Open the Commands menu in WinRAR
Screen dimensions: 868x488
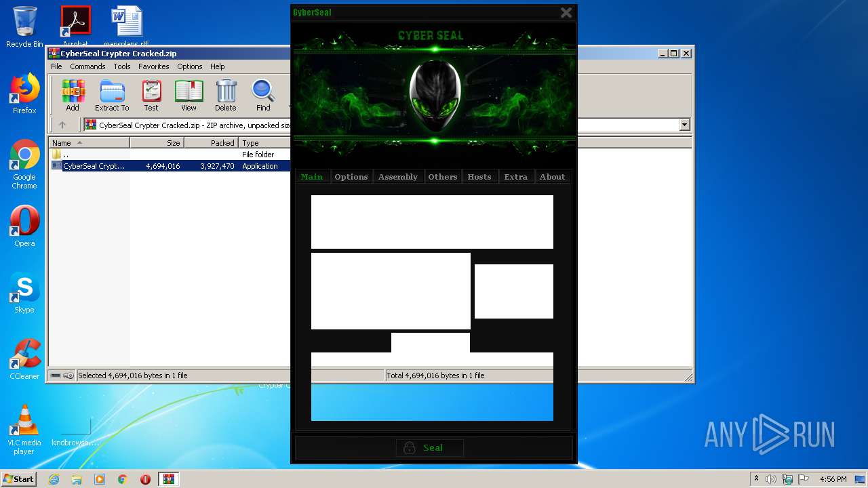tap(87, 66)
